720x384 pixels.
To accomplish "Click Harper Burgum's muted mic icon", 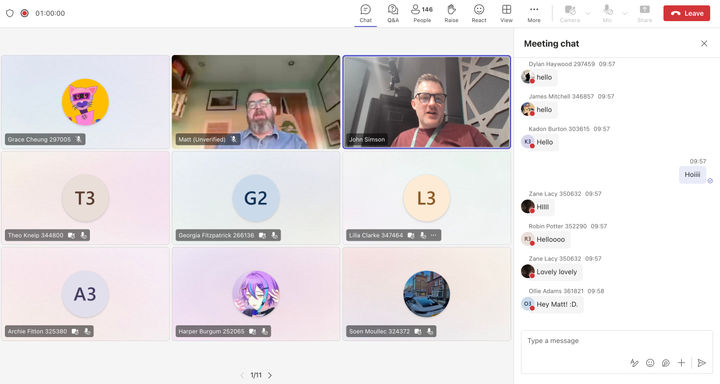I will pyautogui.click(x=264, y=331).
